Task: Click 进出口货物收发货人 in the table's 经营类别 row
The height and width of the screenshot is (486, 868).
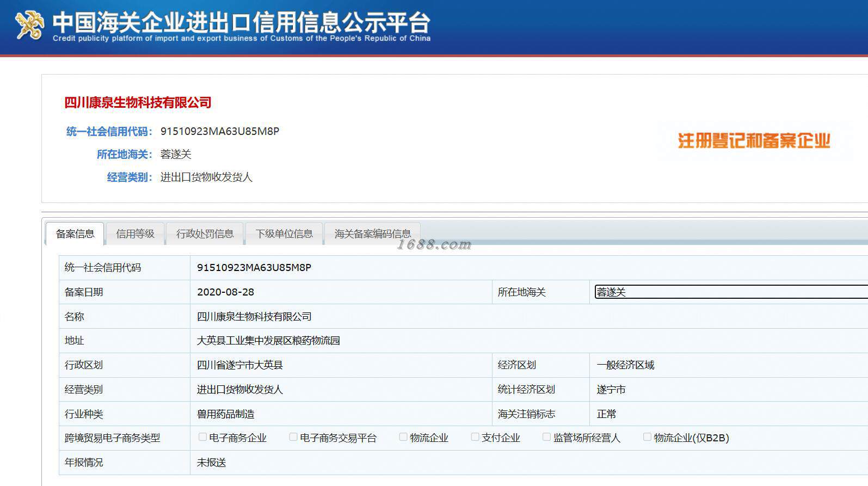Action: pyautogui.click(x=240, y=390)
